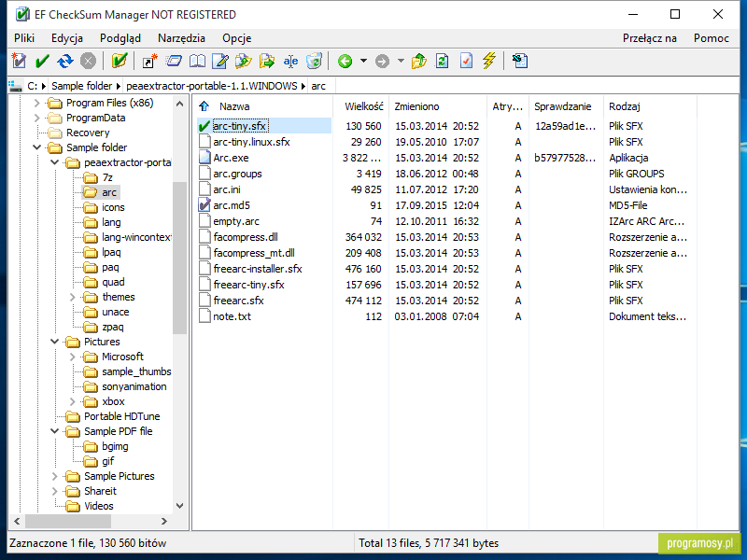Click the last toolbar options icon
Viewport: 747px width, 560px height.
click(x=520, y=61)
